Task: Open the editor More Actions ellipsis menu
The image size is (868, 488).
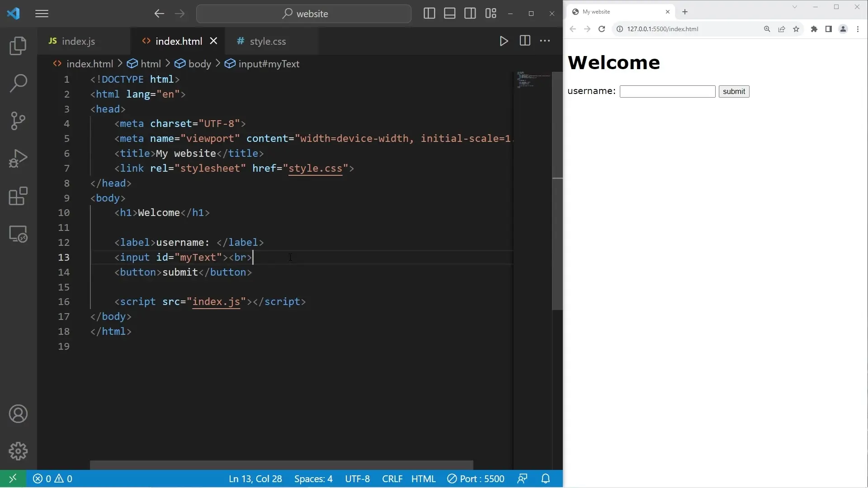Action: point(545,41)
